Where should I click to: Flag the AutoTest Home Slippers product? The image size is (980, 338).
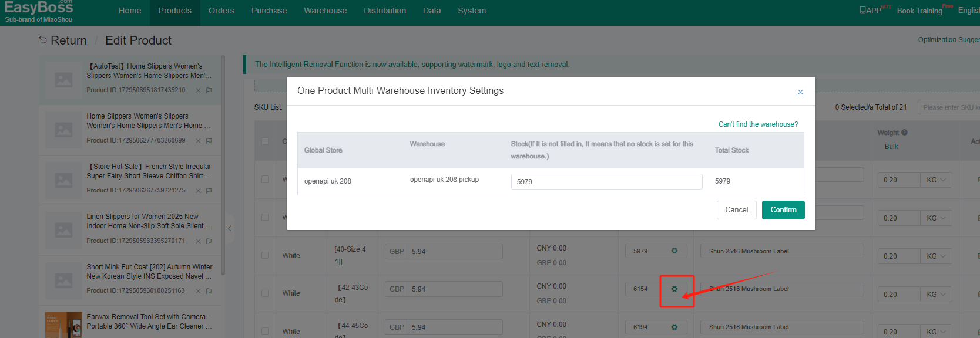click(x=209, y=90)
